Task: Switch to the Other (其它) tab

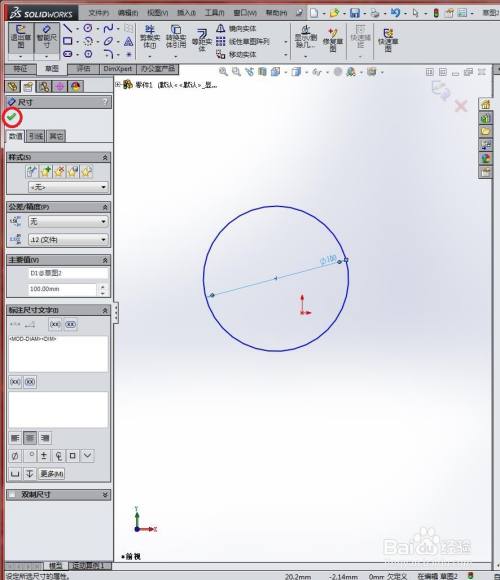Action: coord(56,136)
